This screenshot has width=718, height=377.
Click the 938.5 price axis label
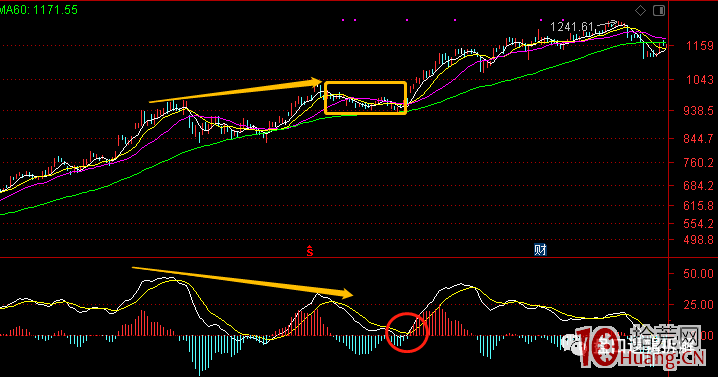pos(698,111)
